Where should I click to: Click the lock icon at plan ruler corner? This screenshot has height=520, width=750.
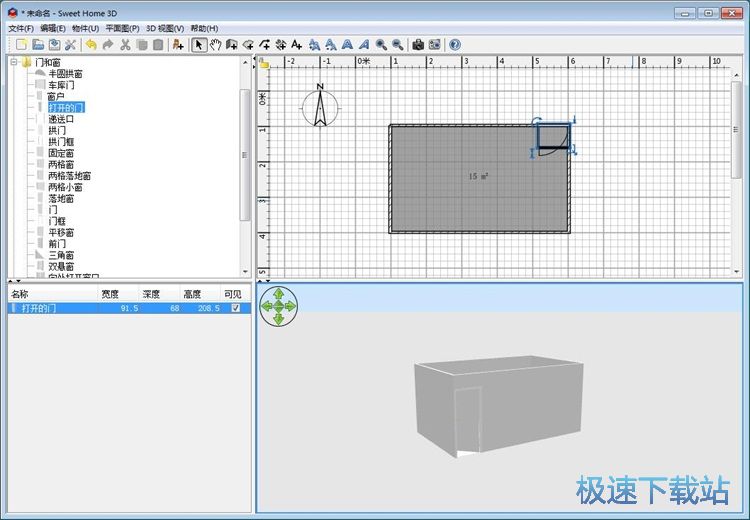pyautogui.click(x=264, y=63)
